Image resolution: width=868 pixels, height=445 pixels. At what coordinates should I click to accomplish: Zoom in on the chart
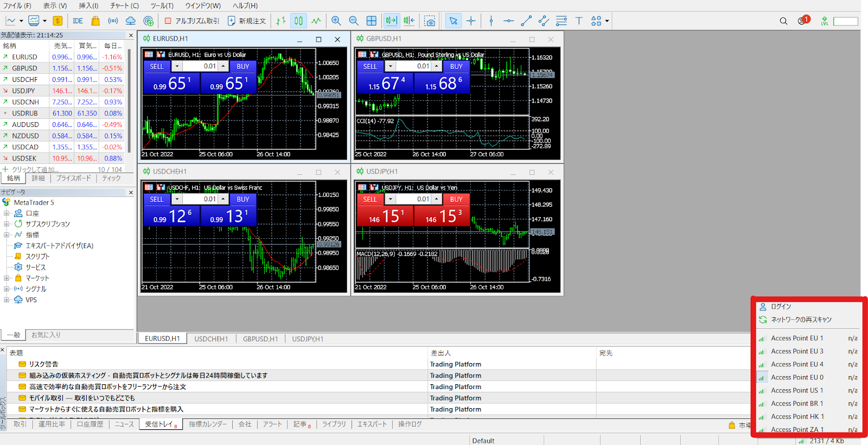[x=336, y=21]
